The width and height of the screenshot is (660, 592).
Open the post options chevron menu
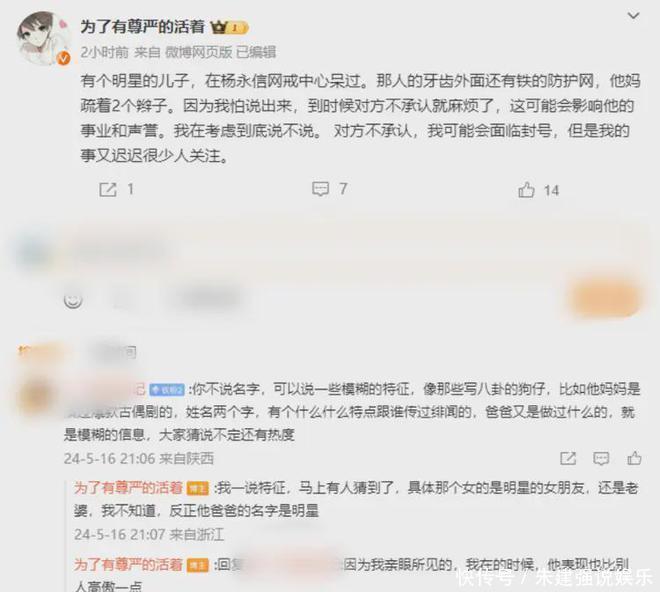(x=633, y=16)
